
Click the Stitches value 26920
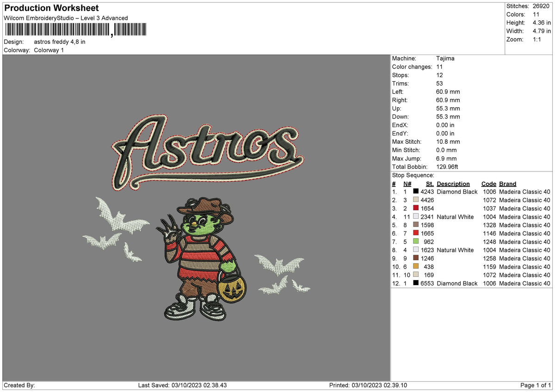point(540,6)
